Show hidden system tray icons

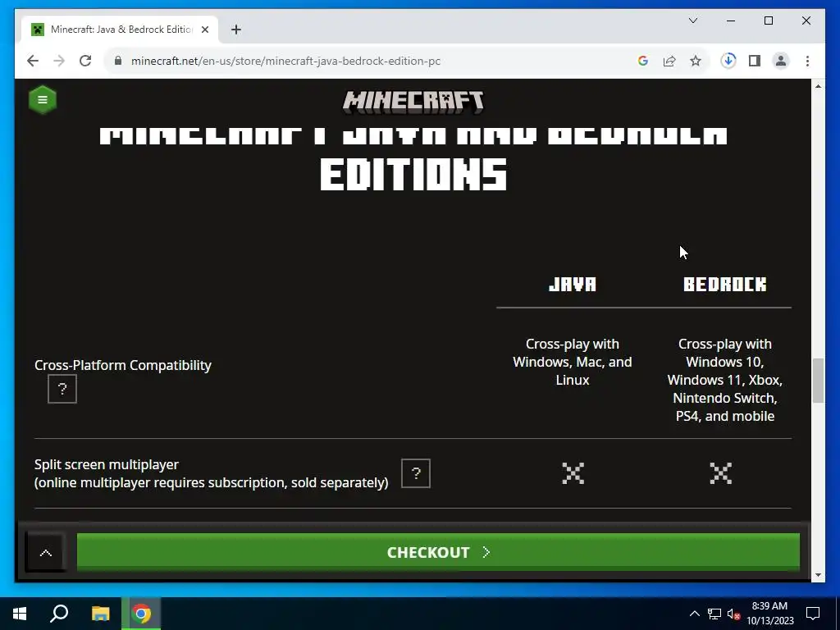pyautogui.click(x=694, y=614)
